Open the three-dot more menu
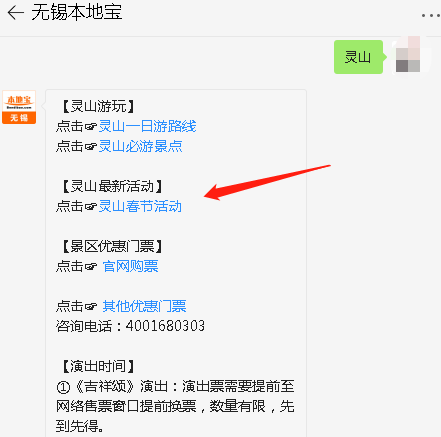Screen dimensions: 441x437 [x=431, y=15]
